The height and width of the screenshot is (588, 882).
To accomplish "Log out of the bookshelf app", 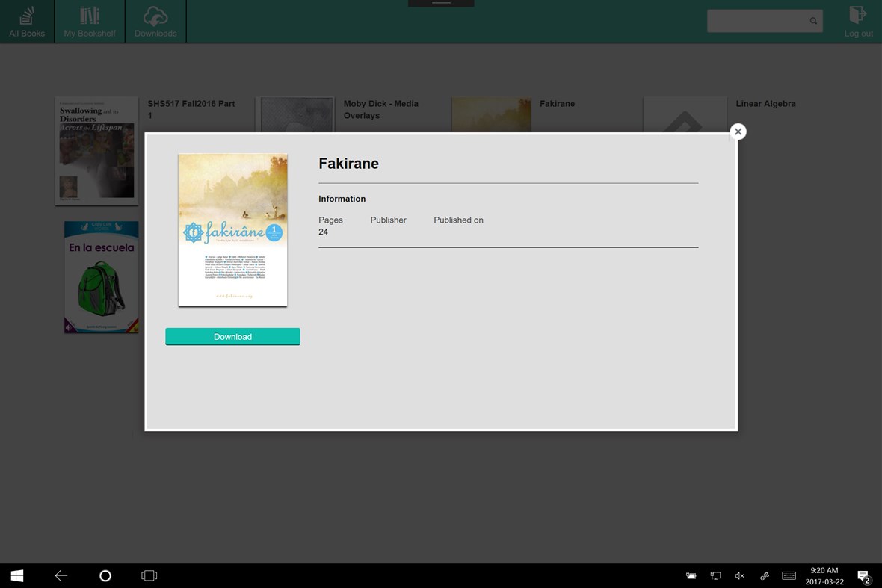I will coord(858,21).
